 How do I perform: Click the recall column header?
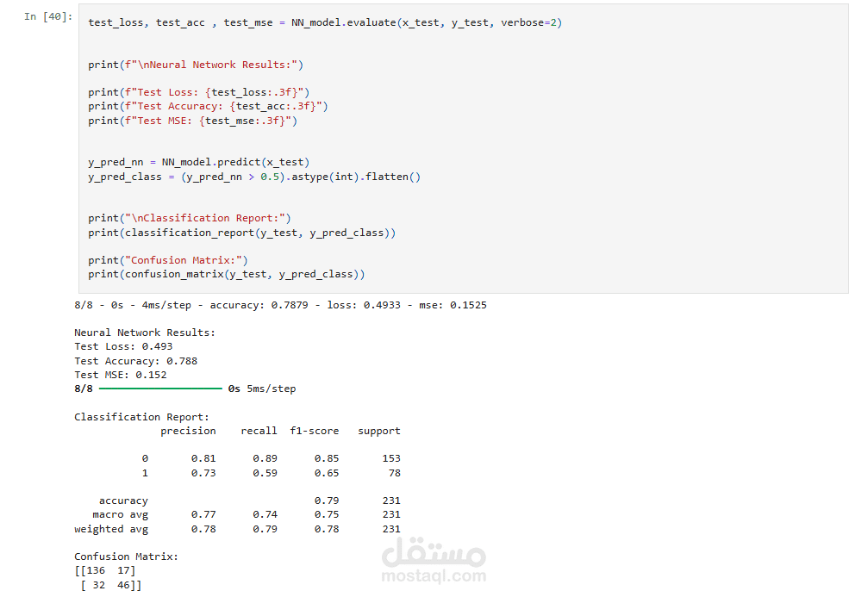point(259,431)
